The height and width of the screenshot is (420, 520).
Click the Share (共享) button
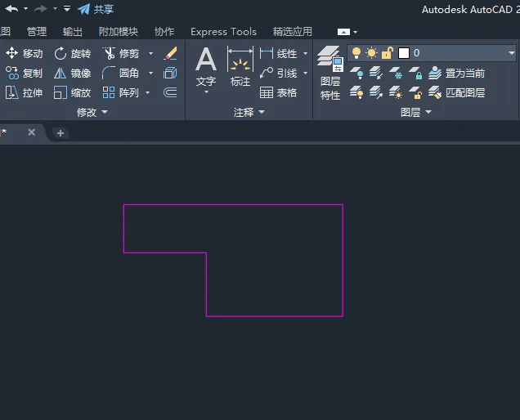click(96, 9)
